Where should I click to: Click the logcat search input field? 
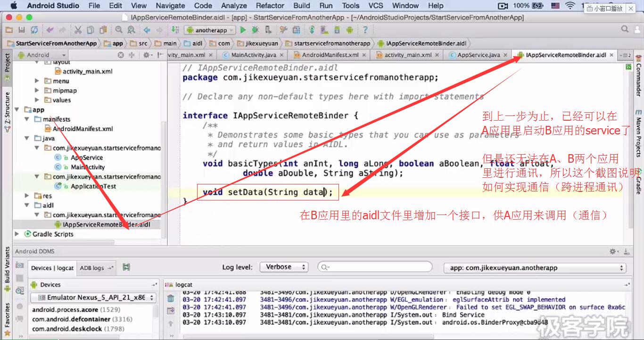375,267
